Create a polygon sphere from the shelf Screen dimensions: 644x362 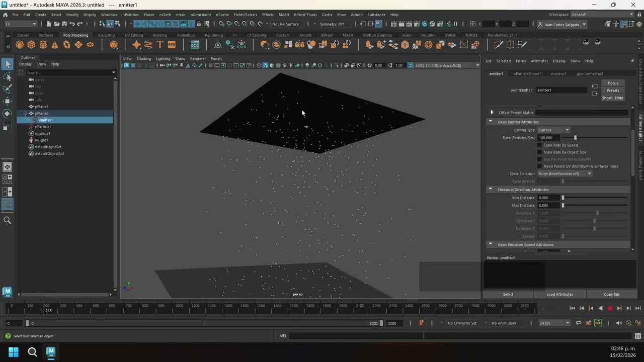[x=20, y=45]
